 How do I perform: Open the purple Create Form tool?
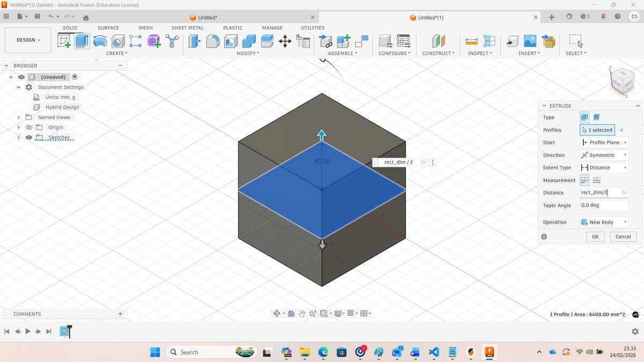click(x=154, y=41)
